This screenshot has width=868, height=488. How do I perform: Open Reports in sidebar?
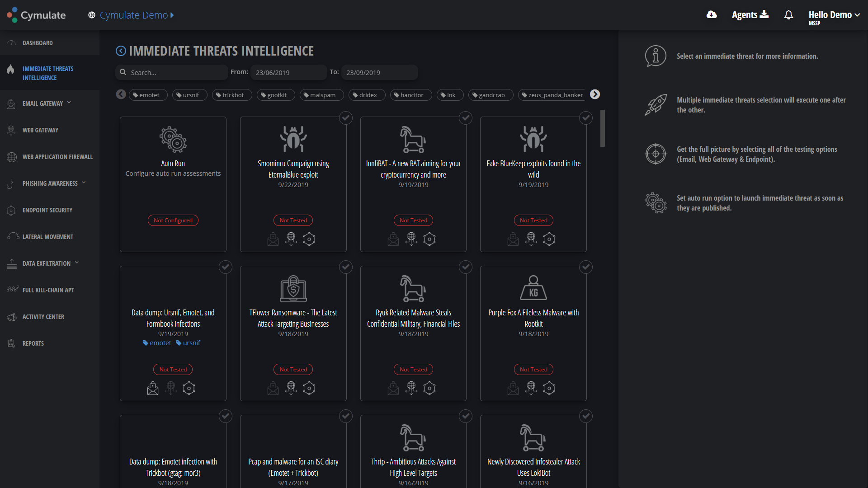[50, 343]
